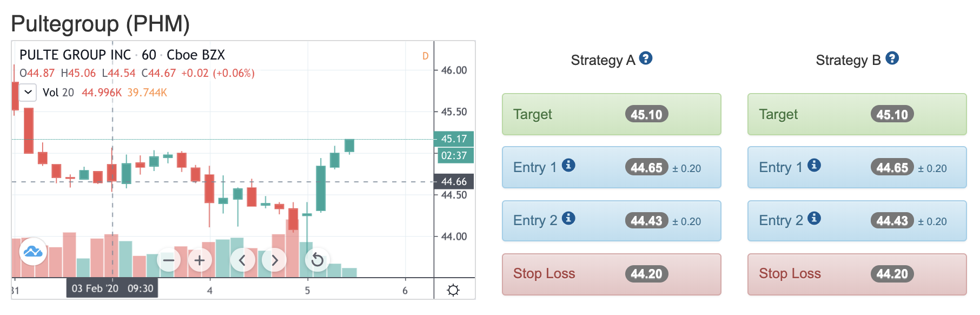Click the Strategy B Stop Loss 44.20 box
This screenshot has height=315, width=980.
coord(857,274)
